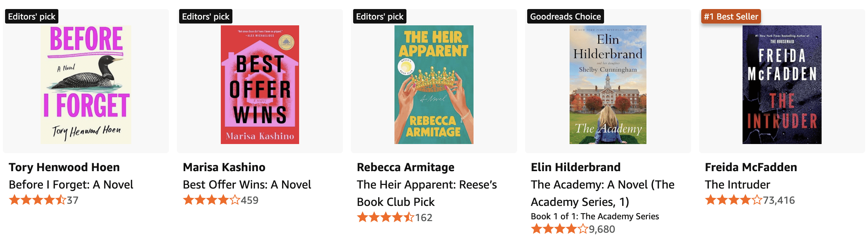
Task: Open the "Best Offer Wins: A Novel" title link
Action: [247, 185]
